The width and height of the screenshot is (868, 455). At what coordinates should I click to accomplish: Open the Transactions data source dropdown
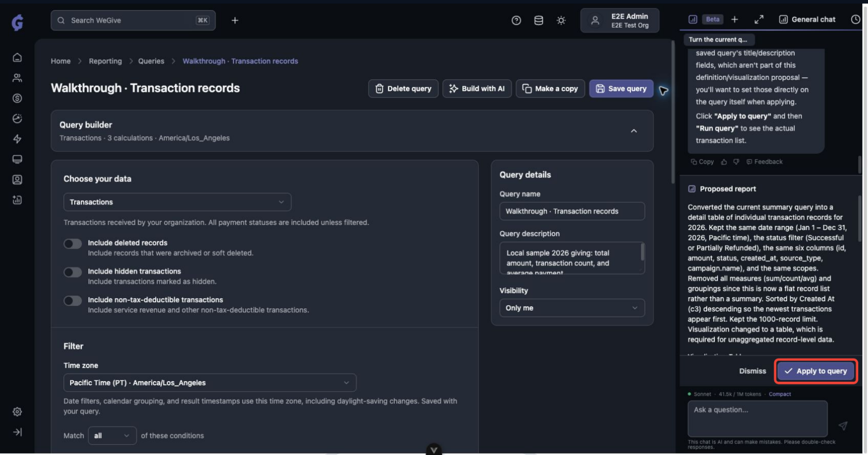177,202
